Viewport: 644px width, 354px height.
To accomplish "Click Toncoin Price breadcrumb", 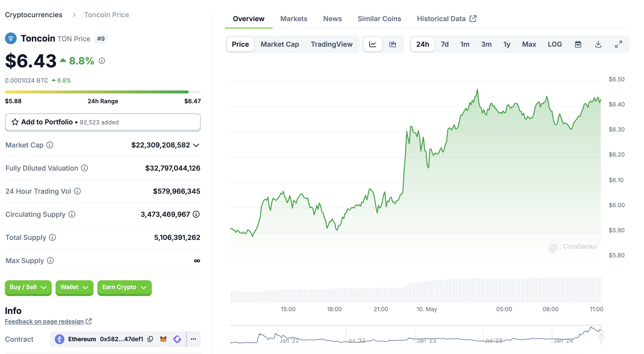I will [x=106, y=15].
